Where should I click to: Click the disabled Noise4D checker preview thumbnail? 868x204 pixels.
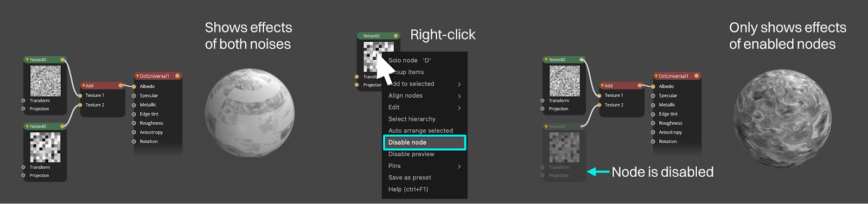[x=564, y=147]
